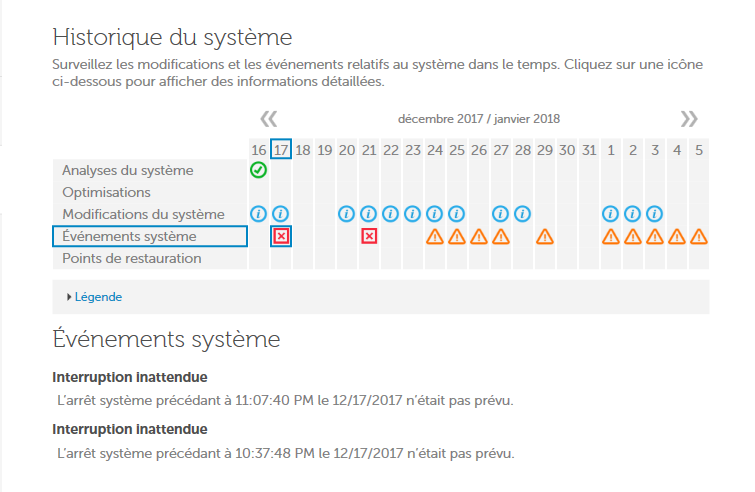The image size is (755, 492).
Task: Go to previous dates with left arrows
Action: [x=268, y=118]
